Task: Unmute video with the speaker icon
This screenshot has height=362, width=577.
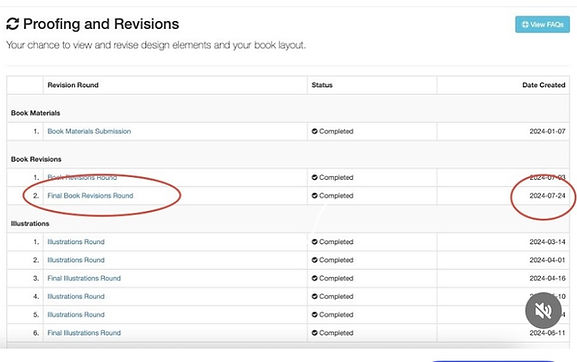Action: click(x=543, y=310)
